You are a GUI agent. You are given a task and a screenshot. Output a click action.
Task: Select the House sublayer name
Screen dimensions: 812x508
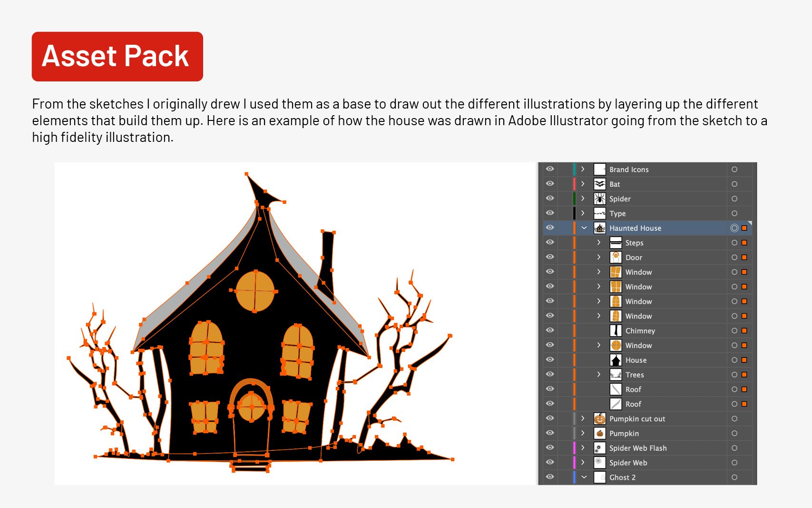pos(636,360)
